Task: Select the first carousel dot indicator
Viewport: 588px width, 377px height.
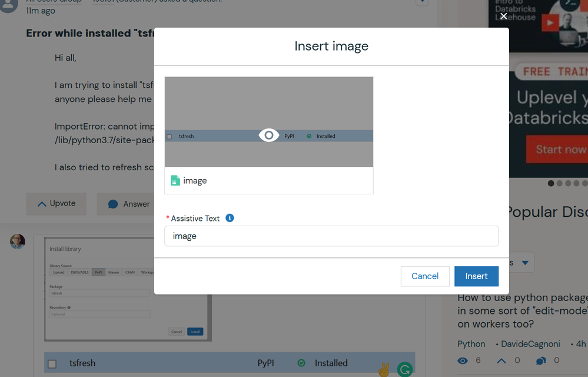Action: 551,183
